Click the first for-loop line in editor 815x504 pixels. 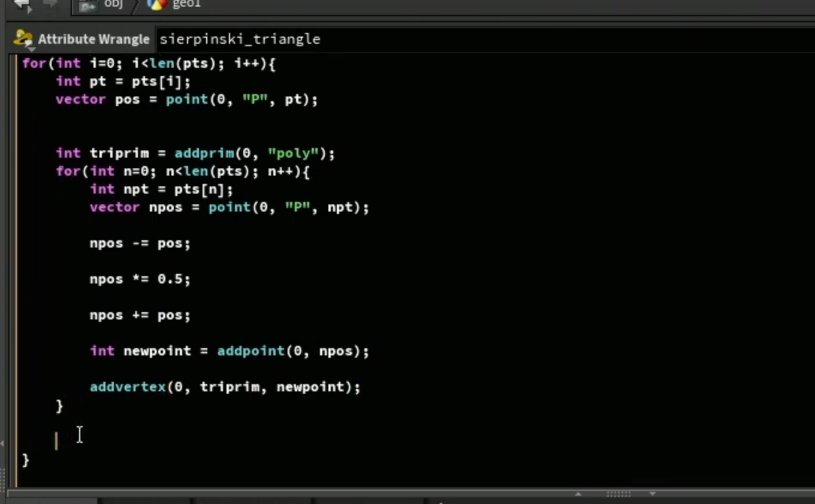pyautogui.click(x=149, y=64)
